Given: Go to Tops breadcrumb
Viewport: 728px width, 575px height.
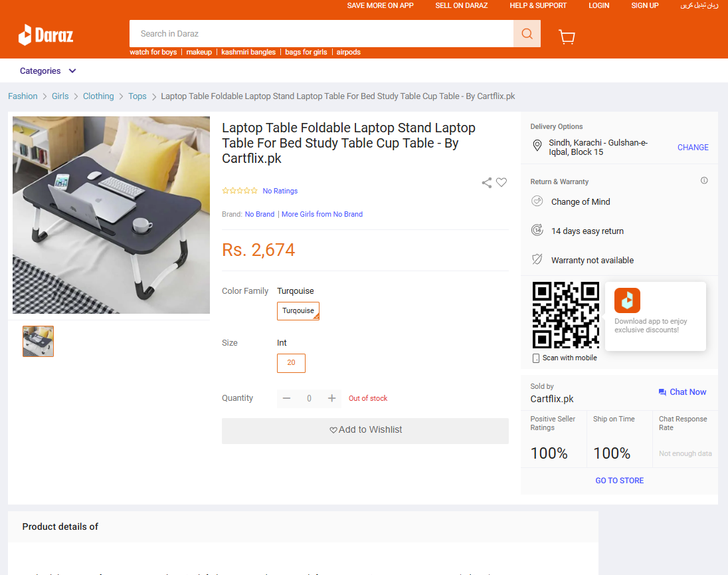Looking at the screenshot, I should (x=137, y=96).
